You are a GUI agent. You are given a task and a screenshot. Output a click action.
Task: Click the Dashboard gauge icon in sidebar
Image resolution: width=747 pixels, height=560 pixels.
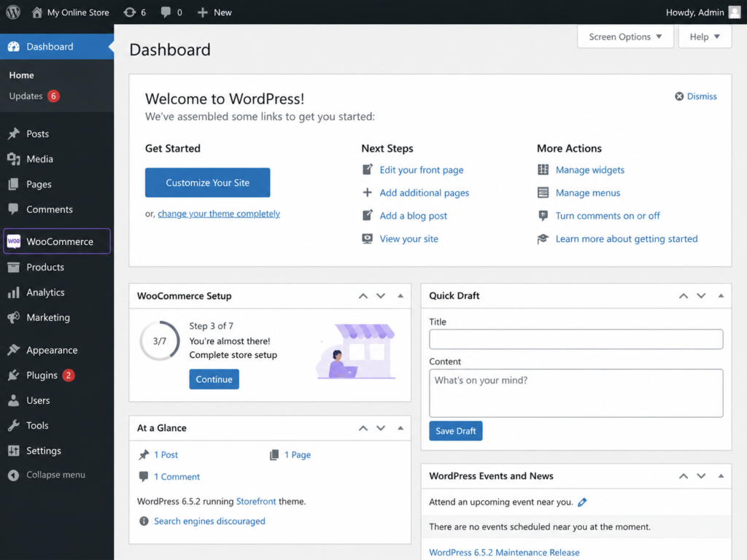point(13,46)
